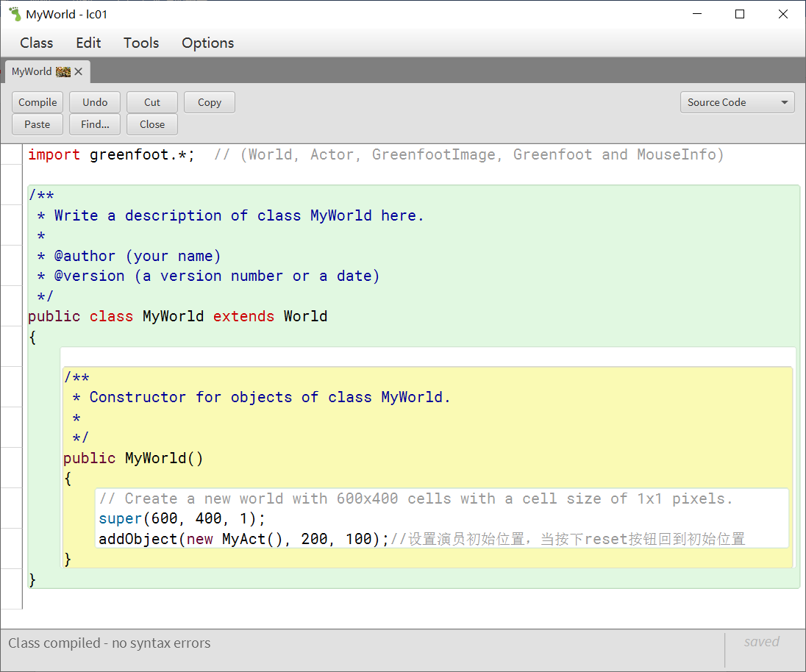Image resolution: width=806 pixels, height=672 pixels.
Task: Click the Paste toolbar button
Action: 38,124
